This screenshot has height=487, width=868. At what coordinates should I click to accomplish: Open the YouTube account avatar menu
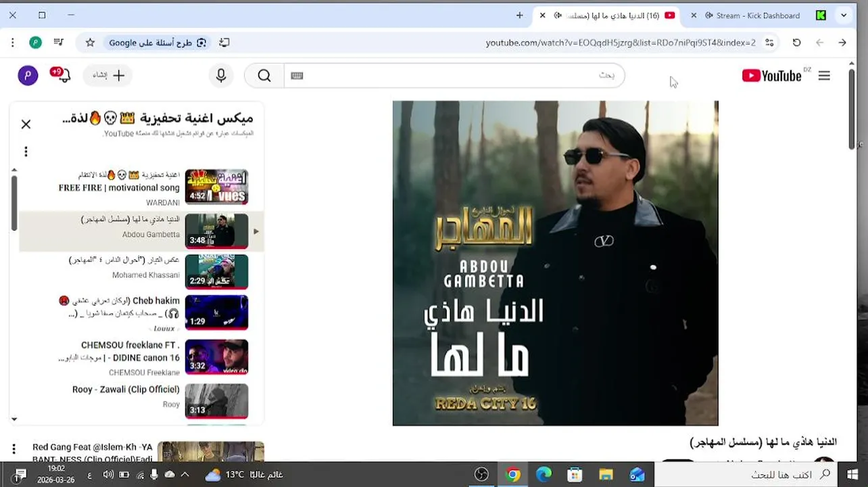click(x=28, y=75)
